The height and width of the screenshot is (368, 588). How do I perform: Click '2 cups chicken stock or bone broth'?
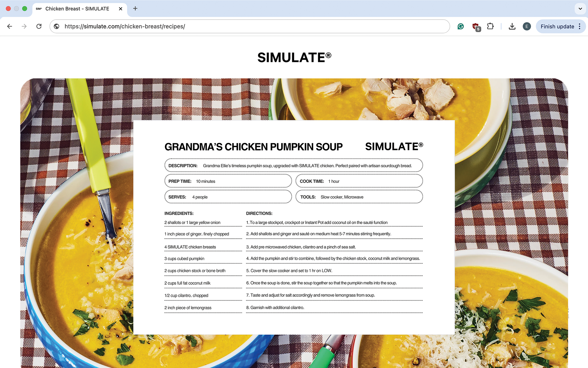click(x=195, y=271)
